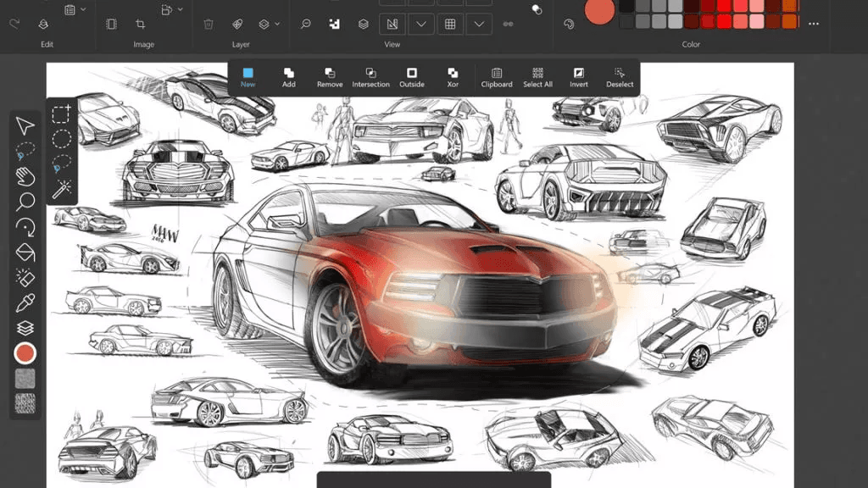Image resolution: width=868 pixels, height=488 pixels.
Task: Choose the Rectangle selection tool
Action: point(61,114)
